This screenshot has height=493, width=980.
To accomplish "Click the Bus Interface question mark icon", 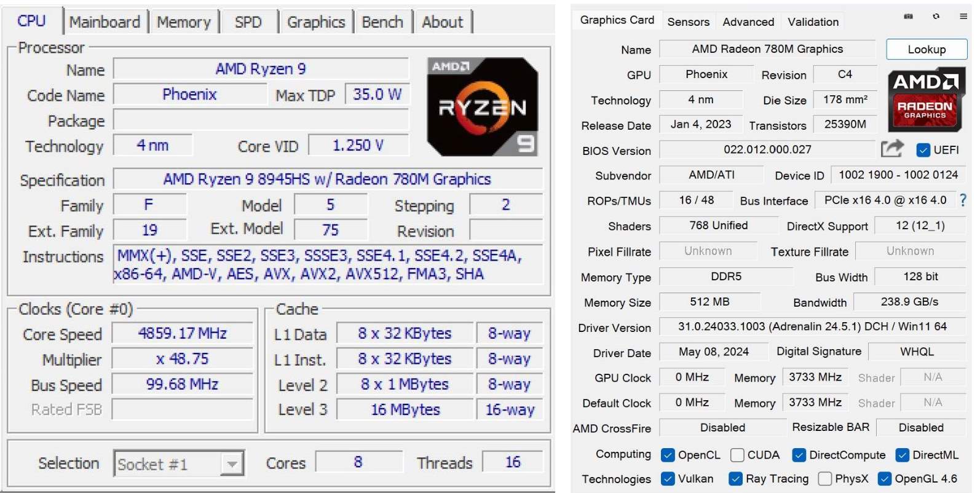I will [x=963, y=200].
